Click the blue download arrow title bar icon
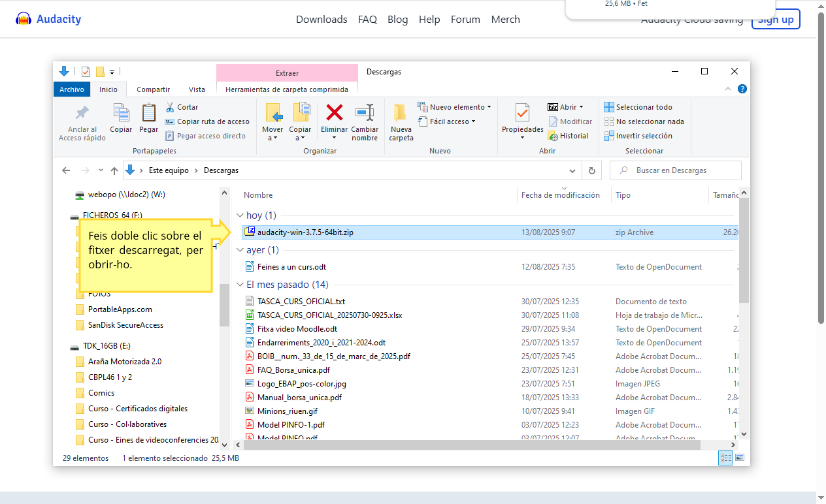Screen dimensions: 826x504 tap(64, 72)
